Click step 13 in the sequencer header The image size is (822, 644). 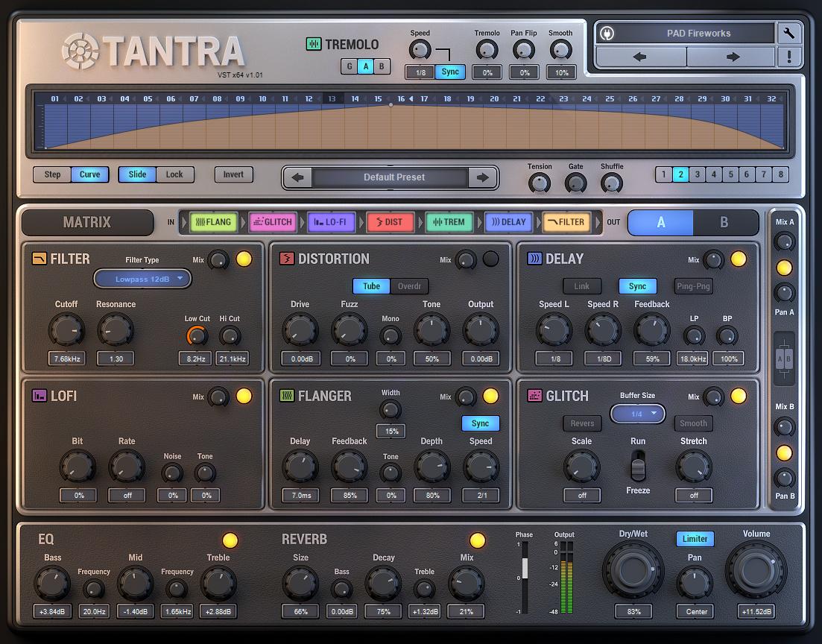pyautogui.click(x=332, y=98)
